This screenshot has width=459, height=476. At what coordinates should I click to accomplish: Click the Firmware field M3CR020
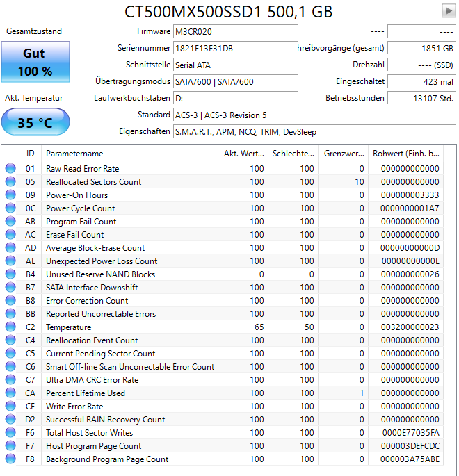pyautogui.click(x=235, y=31)
